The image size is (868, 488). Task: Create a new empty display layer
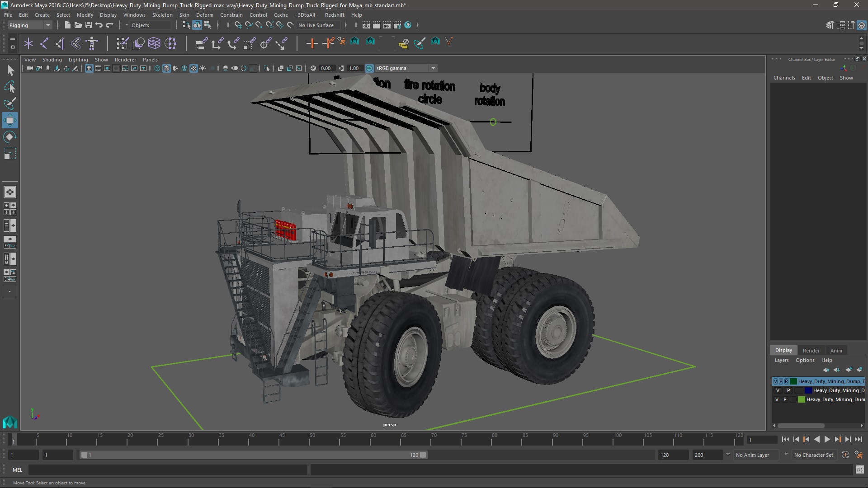pos(849,370)
